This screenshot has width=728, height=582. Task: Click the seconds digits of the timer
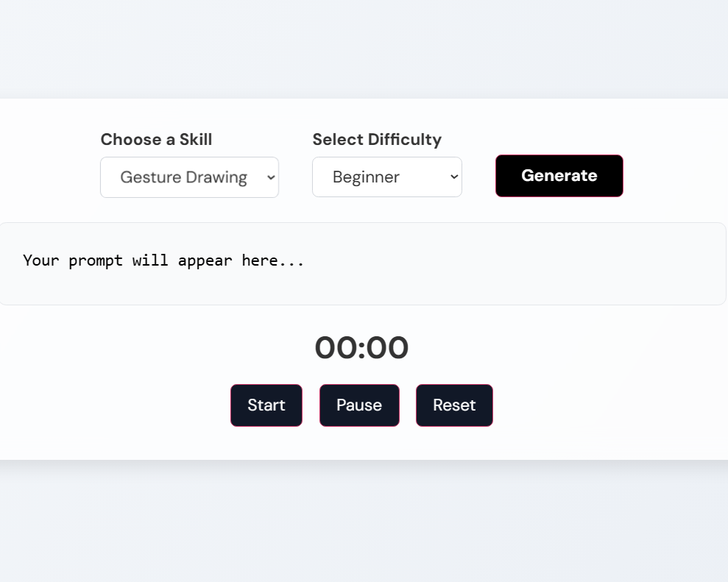point(388,347)
